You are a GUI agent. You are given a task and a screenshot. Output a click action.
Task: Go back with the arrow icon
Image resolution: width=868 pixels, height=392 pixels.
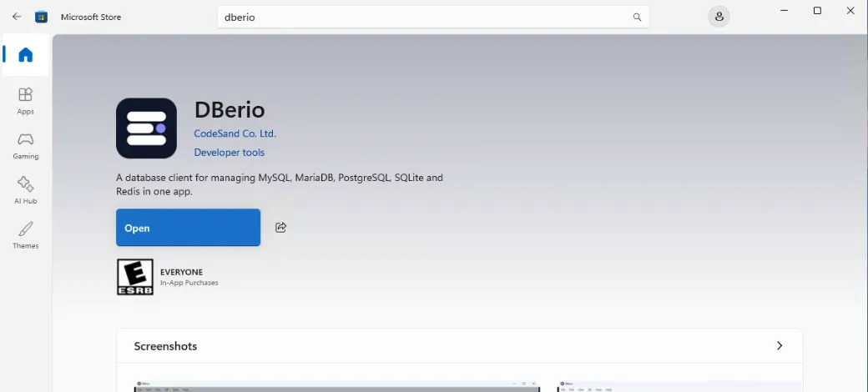[x=17, y=17]
